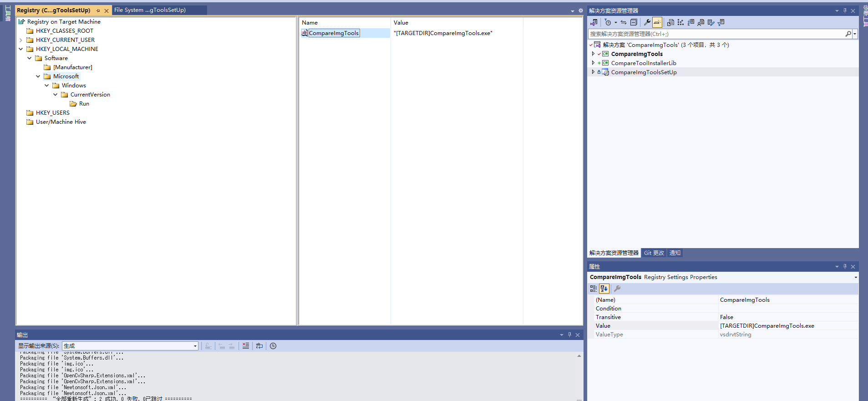Image resolution: width=868 pixels, height=401 pixels.
Task: Open the Registry Editor toolbar icon
Action: (680, 22)
